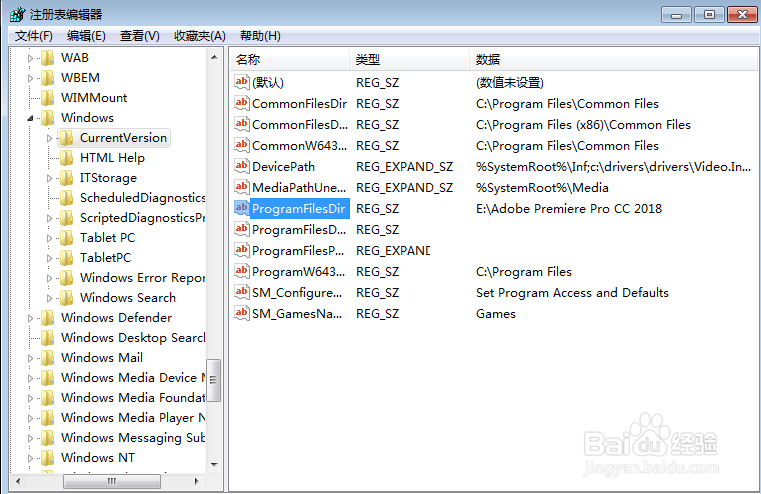Expand the WAB key
The image size is (761, 494).
(x=30, y=58)
